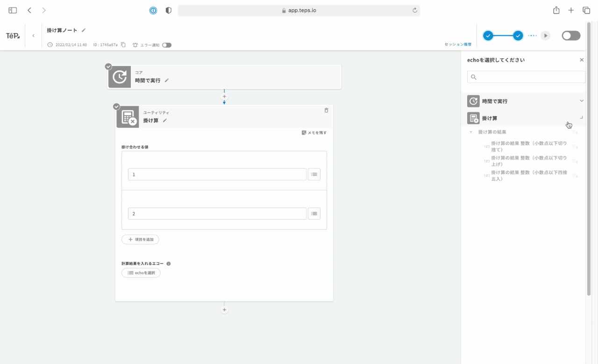
Task: Delete the 掛け算 block with trash icon
Action: [x=326, y=111]
